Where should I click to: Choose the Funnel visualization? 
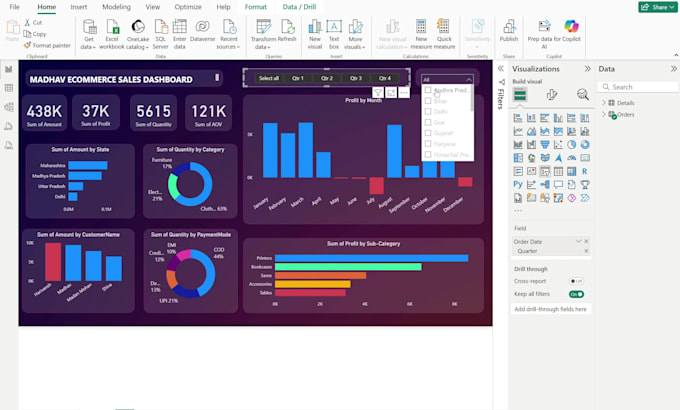pos(545,144)
